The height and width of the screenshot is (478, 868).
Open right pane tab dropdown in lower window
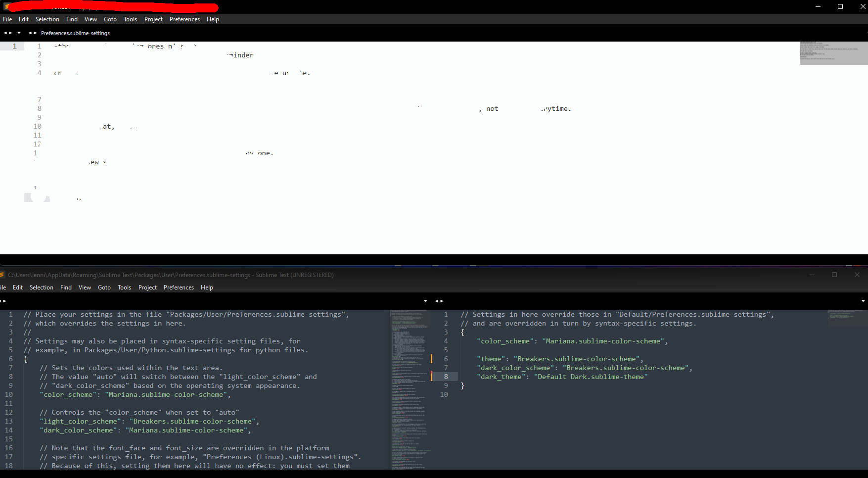point(863,301)
